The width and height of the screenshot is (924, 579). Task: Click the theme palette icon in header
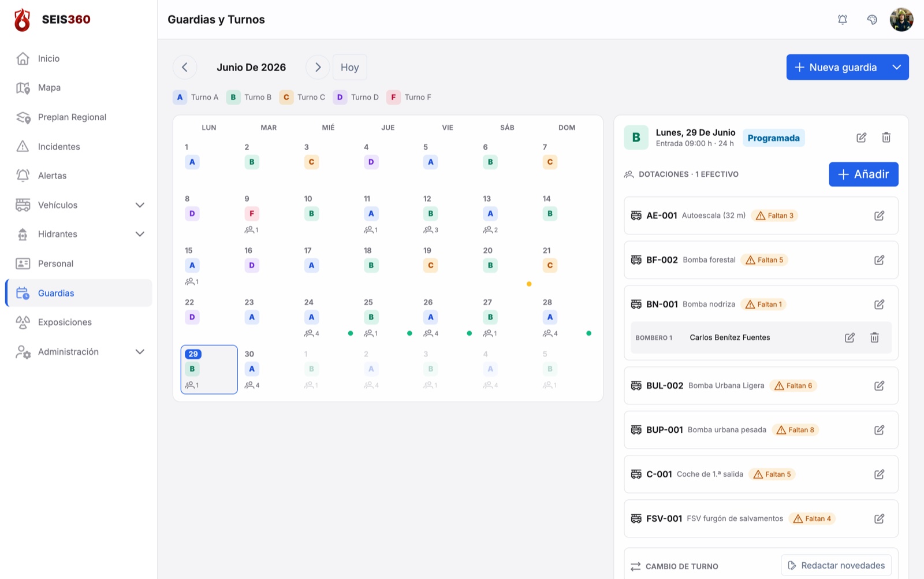coord(872,20)
